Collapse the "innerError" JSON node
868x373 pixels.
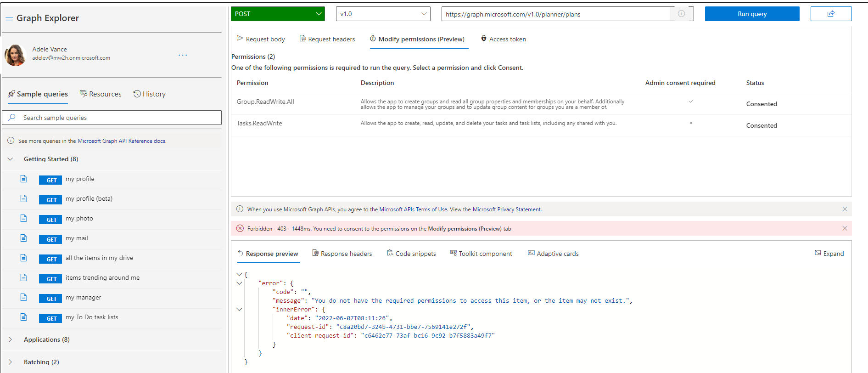239,309
